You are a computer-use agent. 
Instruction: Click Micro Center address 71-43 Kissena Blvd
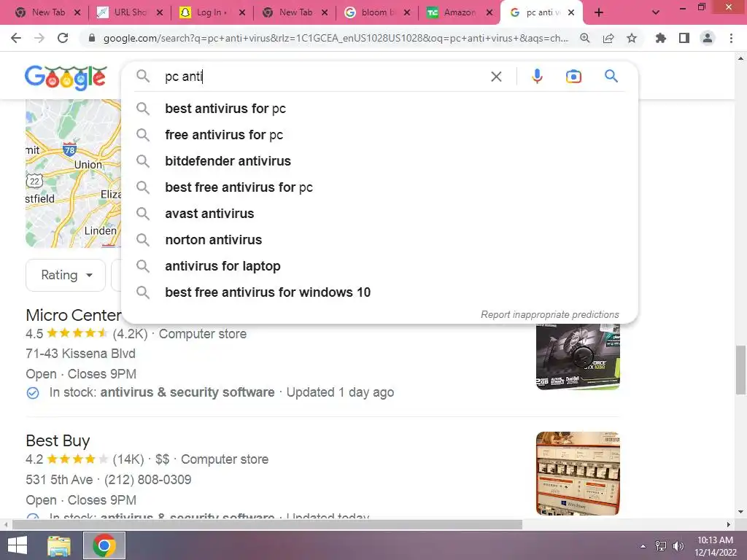80,354
